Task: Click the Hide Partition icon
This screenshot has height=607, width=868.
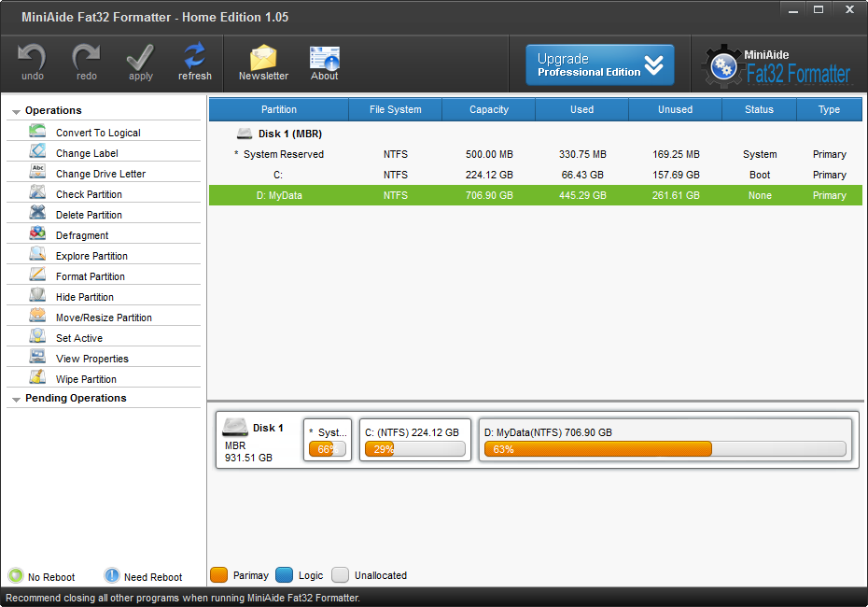Action: [37, 296]
